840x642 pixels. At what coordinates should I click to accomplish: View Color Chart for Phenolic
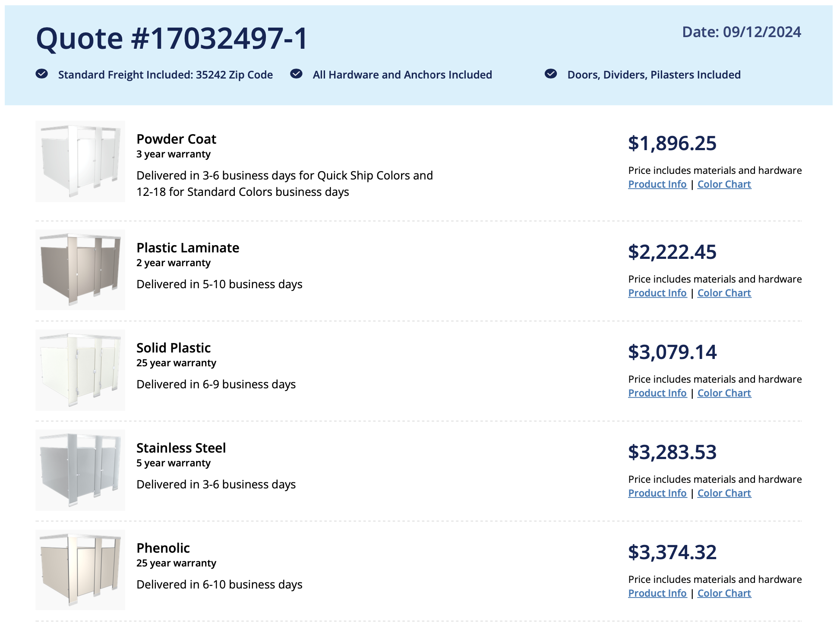[x=724, y=593]
